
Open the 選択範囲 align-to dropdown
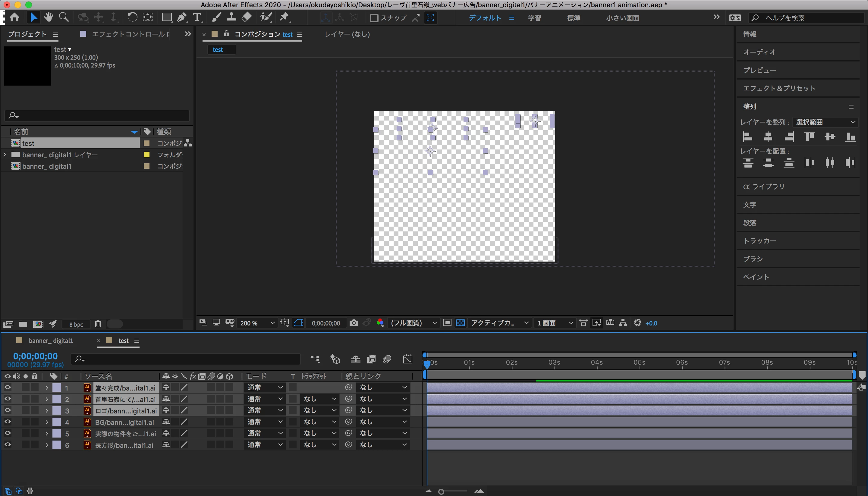pyautogui.click(x=825, y=122)
